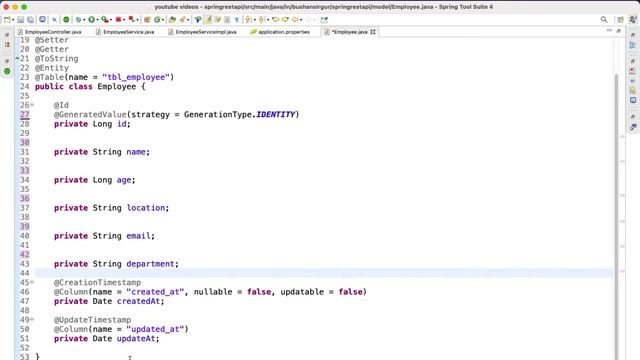Screen dimensions: 640x360
Task: Click the green Run icon
Action: [91, 20]
